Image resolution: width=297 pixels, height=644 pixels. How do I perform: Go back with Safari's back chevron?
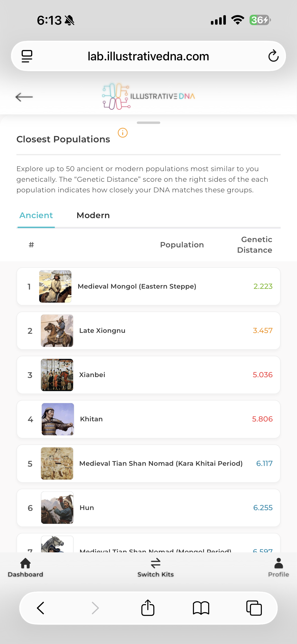pos(41,608)
